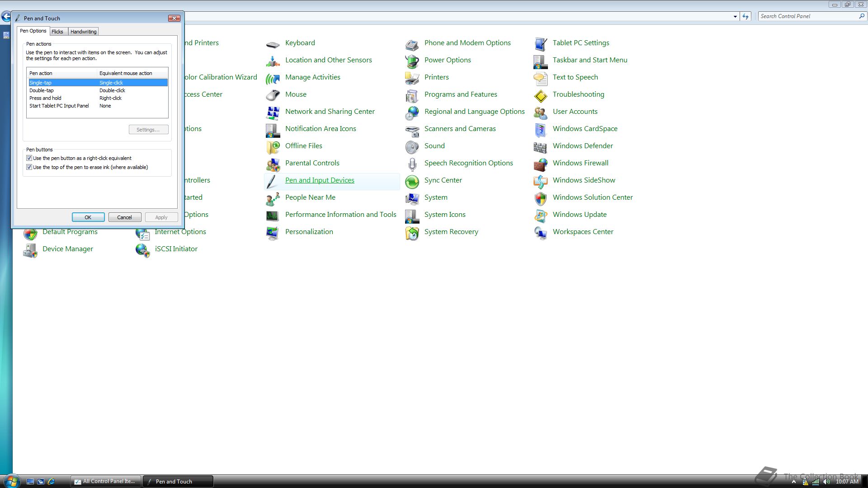Click the Sound speaker icon
Viewport: 868px width, 488px height.
(x=412, y=146)
